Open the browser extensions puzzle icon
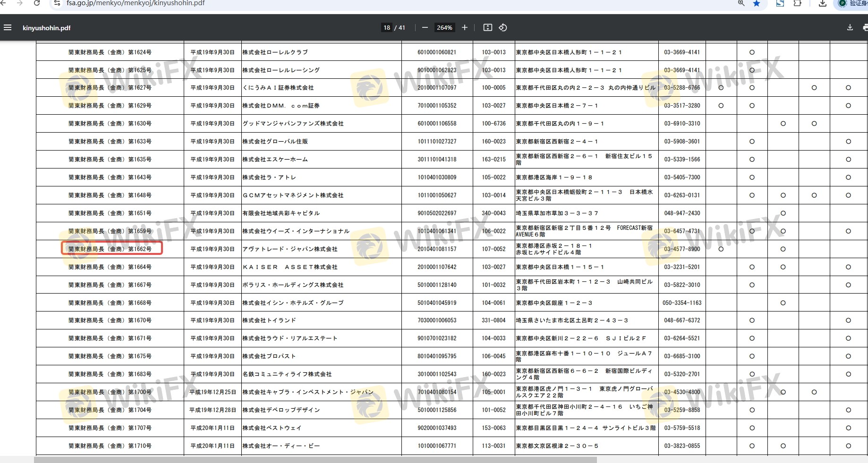This screenshot has height=463, width=868. coord(798,3)
